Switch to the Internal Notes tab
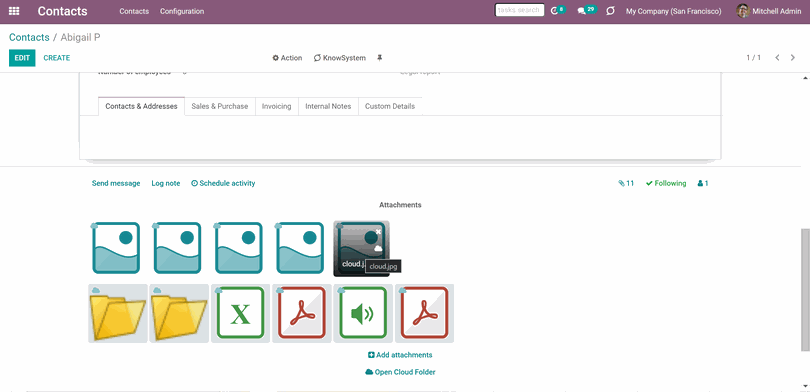The width and height of the screenshot is (810, 392). [x=328, y=106]
